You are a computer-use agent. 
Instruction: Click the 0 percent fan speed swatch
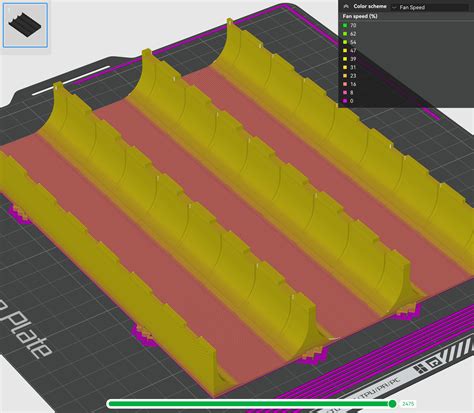[x=345, y=101]
